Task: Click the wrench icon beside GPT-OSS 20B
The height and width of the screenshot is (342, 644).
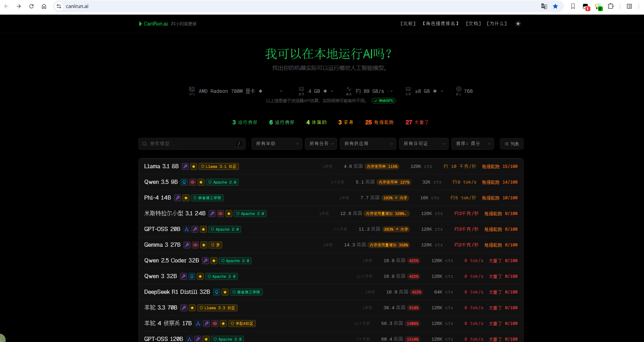Action: (x=195, y=229)
